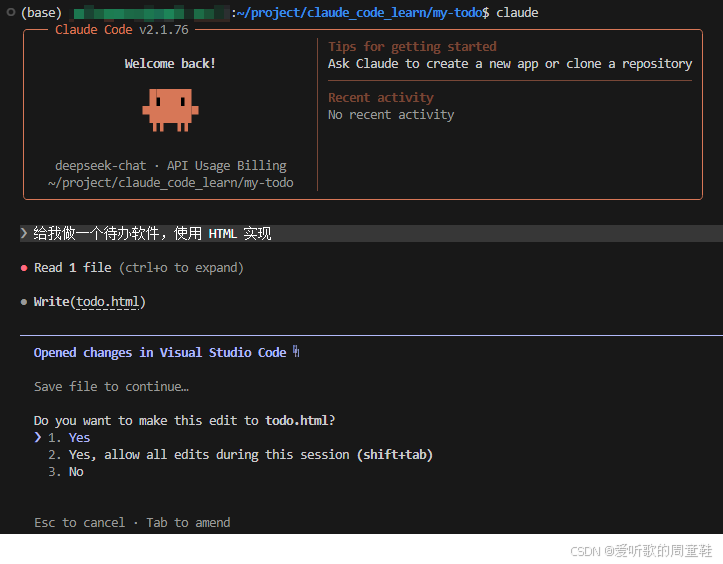Click the user prompt input line with HTML
The height and width of the screenshot is (564, 723).
[371, 233]
